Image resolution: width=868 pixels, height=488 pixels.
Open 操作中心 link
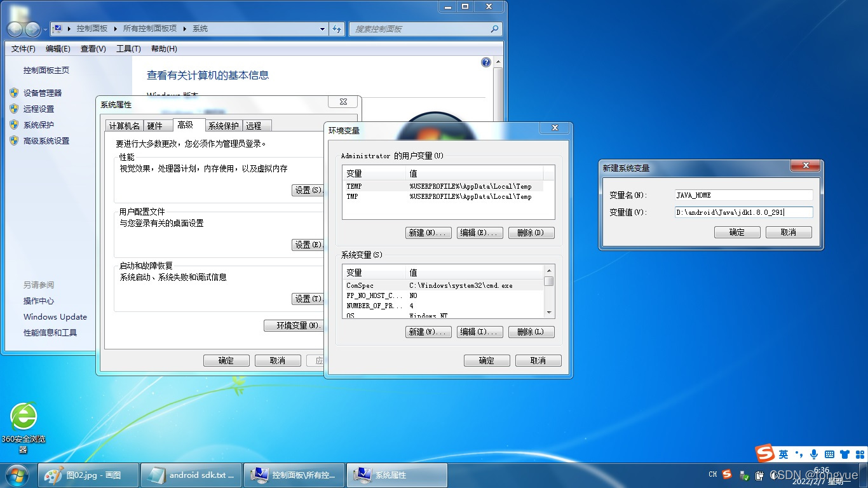point(39,301)
